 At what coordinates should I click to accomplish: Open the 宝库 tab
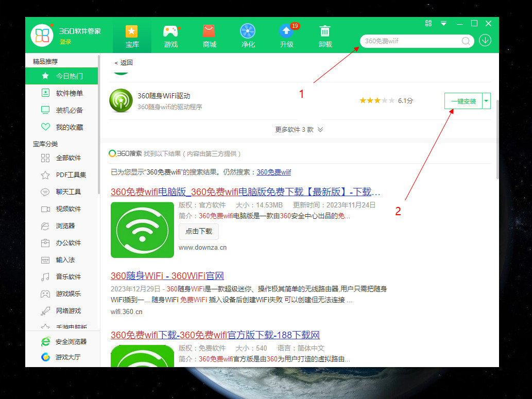(132, 36)
